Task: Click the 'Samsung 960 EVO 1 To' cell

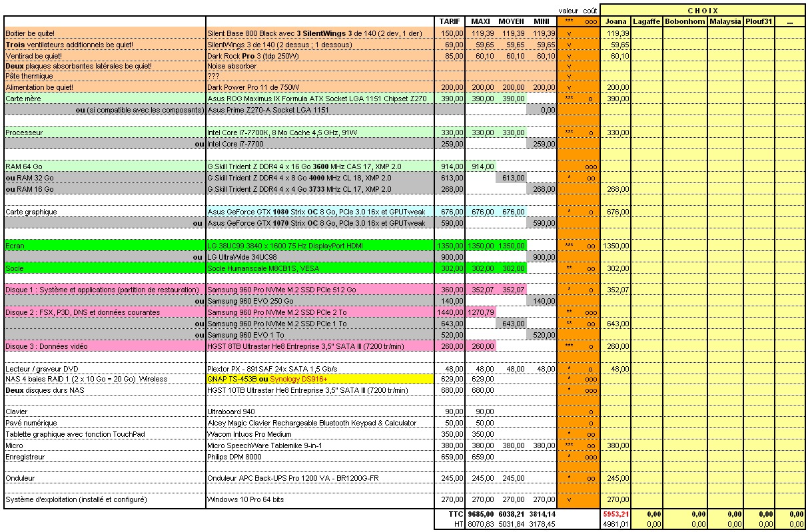Action: tap(320, 335)
